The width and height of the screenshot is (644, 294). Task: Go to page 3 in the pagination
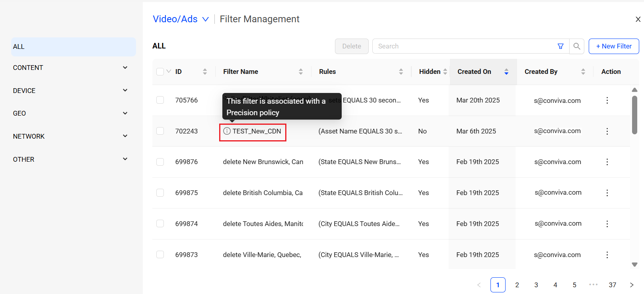coord(536,285)
